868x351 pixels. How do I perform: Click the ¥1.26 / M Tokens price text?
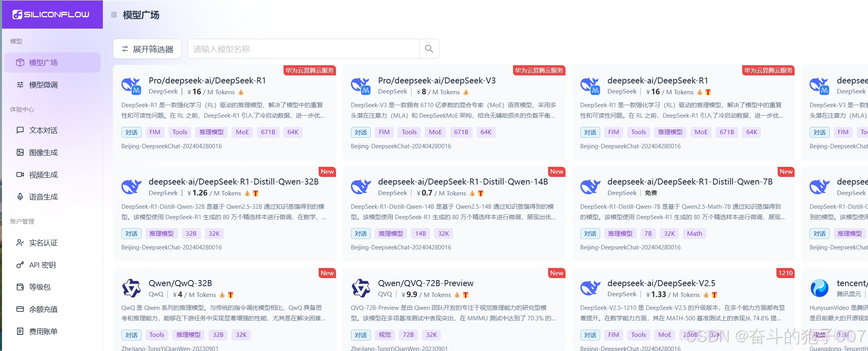pos(214,193)
